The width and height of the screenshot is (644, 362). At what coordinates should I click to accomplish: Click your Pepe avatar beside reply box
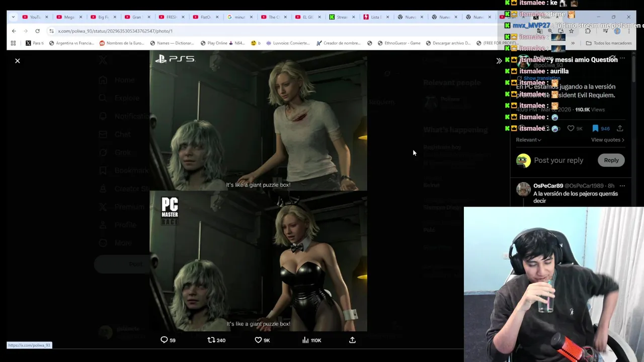pyautogui.click(x=523, y=160)
